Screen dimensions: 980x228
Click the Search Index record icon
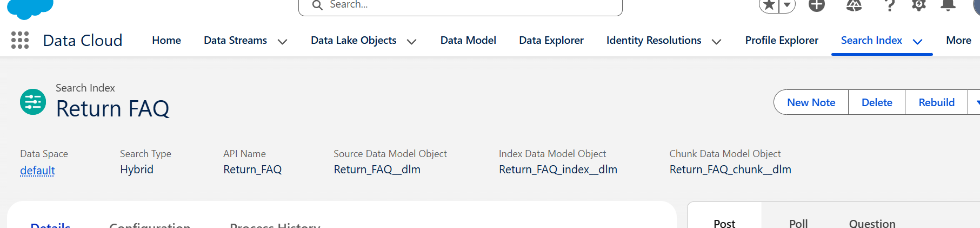33,102
